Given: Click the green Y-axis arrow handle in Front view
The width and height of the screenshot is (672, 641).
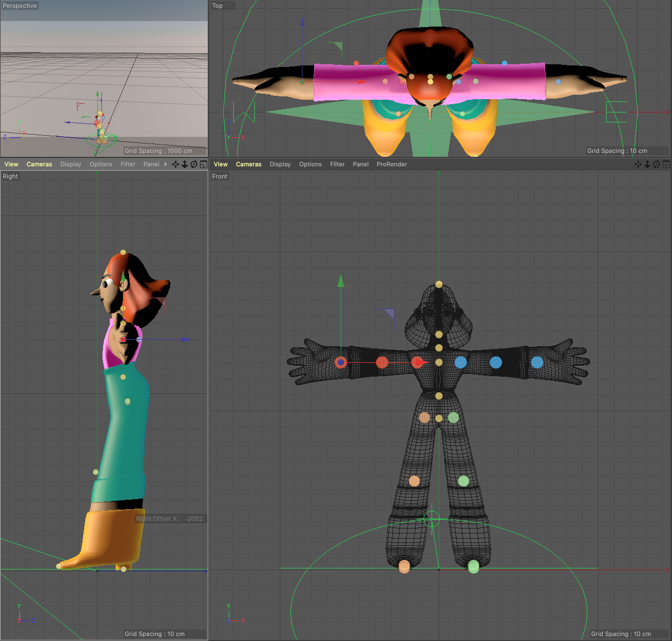Looking at the screenshot, I should click(341, 281).
